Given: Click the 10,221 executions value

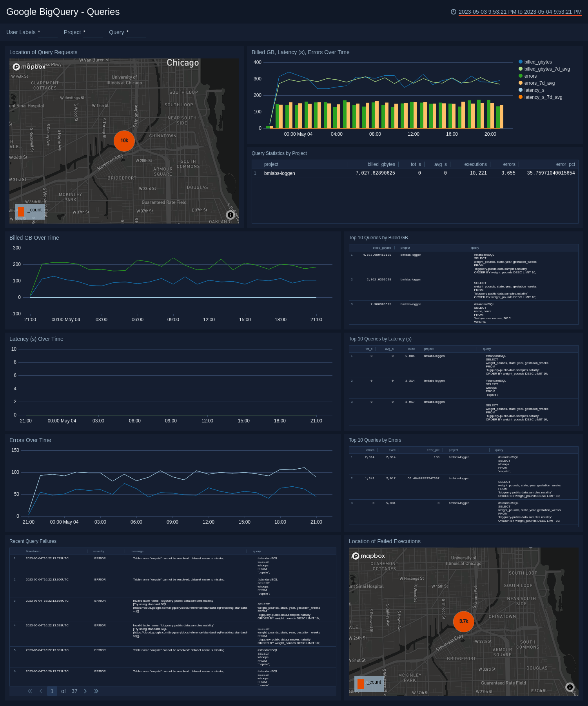Looking at the screenshot, I should pyautogui.click(x=478, y=173).
